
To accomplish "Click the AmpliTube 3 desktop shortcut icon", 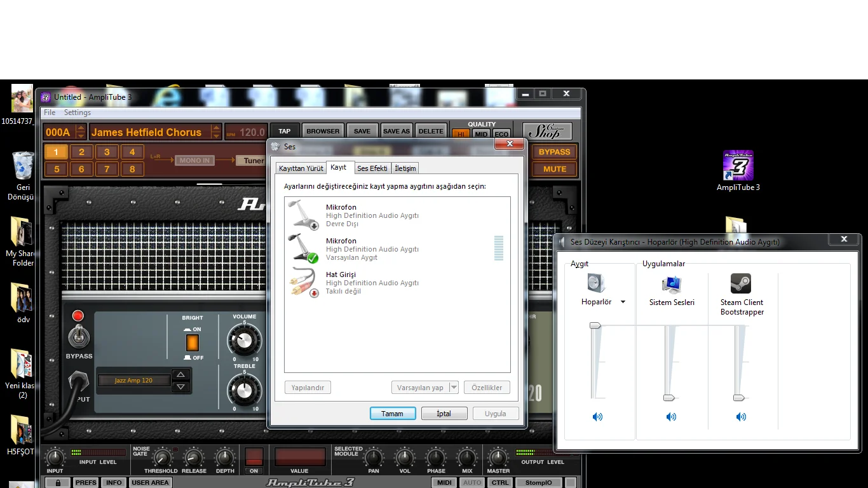I will 738,166.
